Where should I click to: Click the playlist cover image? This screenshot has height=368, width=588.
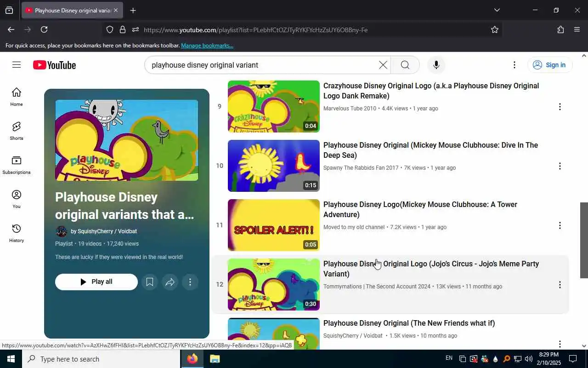(127, 140)
